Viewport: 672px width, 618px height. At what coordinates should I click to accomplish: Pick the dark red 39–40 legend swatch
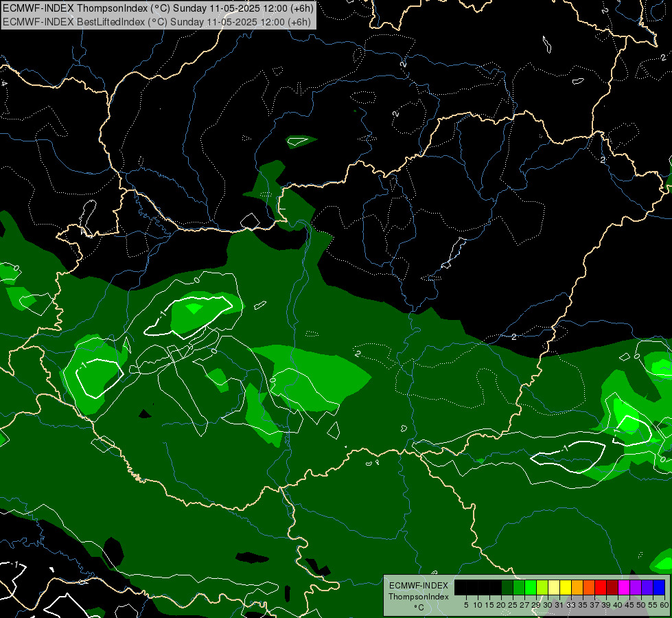(x=612, y=587)
